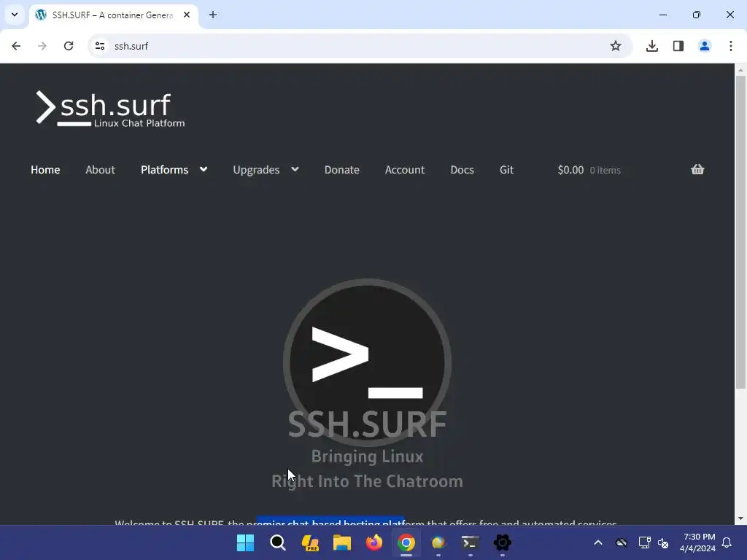The image size is (747, 560).
Task: Open the terminal app in the taskbar
Action: (471, 542)
